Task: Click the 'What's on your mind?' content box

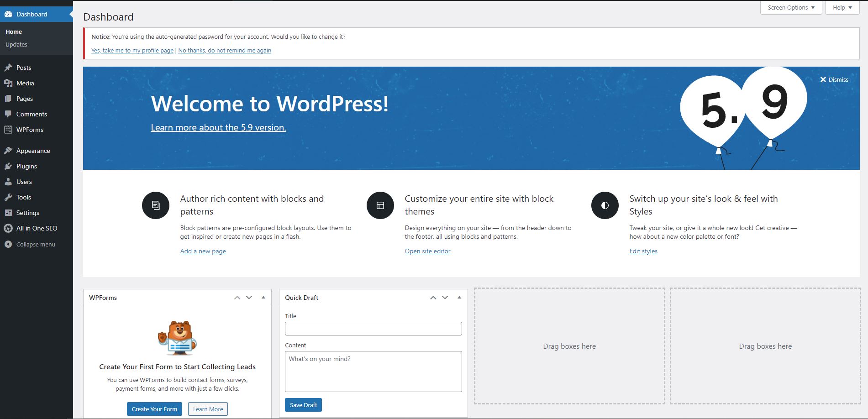Action: (374, 372)
